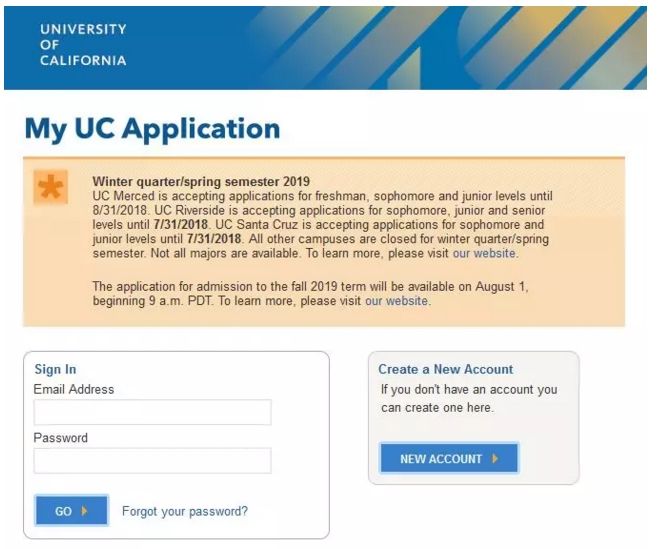This screenshot has height=549, width=657.
Task: Click the University of California logo
Action: (83, 45)
